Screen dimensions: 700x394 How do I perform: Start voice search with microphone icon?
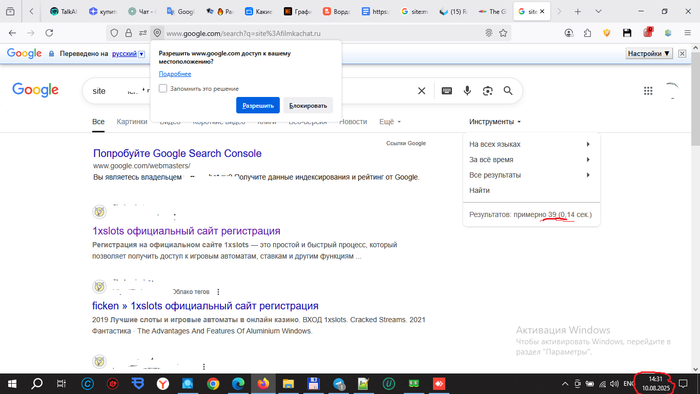click(x=467, y=91)
